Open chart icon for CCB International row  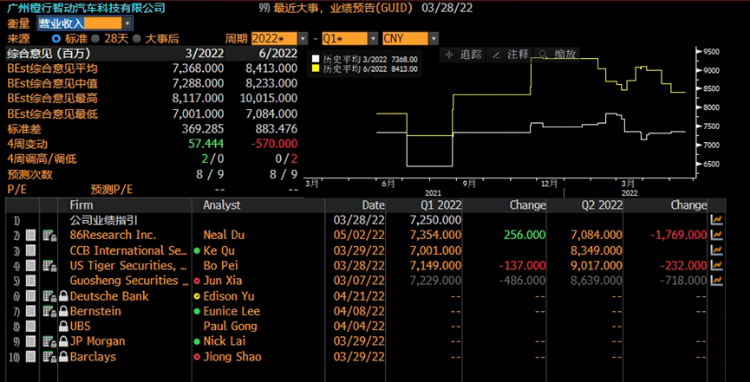[x=716, y=250]
